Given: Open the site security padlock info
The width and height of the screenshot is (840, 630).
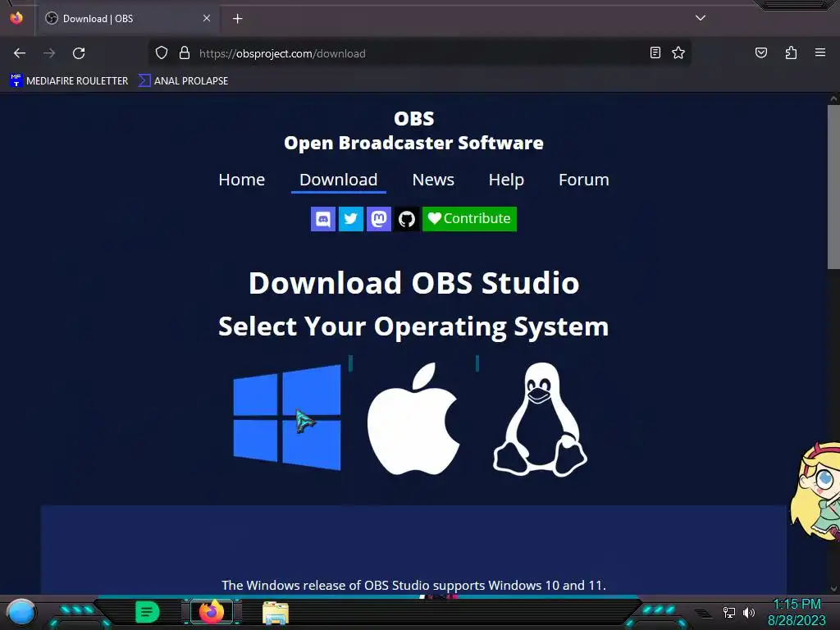Looking at the screenshot, I should pos(185,53).
